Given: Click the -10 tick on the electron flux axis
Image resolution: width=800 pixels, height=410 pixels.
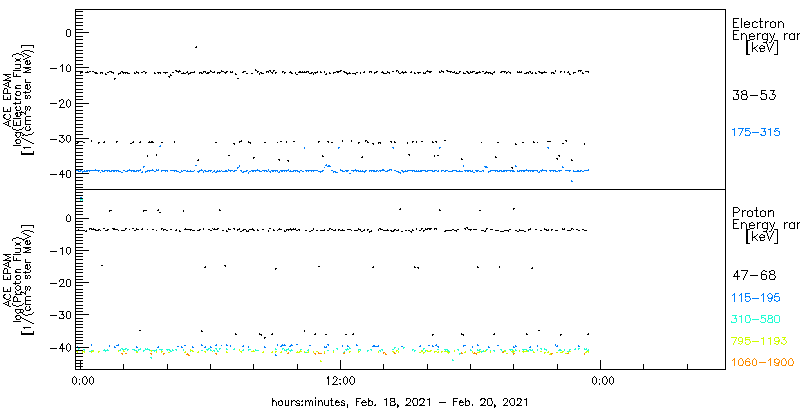Looking at the screenshot, I should (62, 68).
